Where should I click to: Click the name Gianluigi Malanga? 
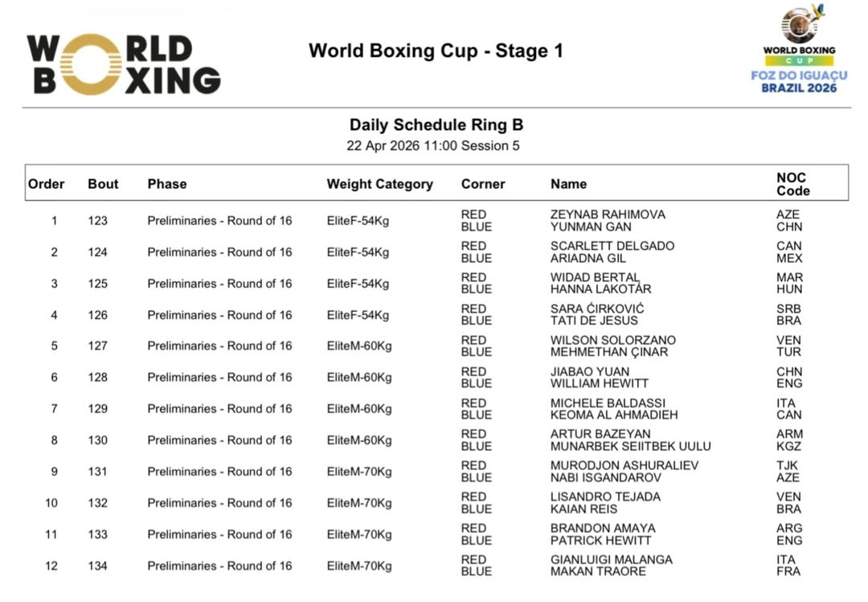[x=612, y=559]
